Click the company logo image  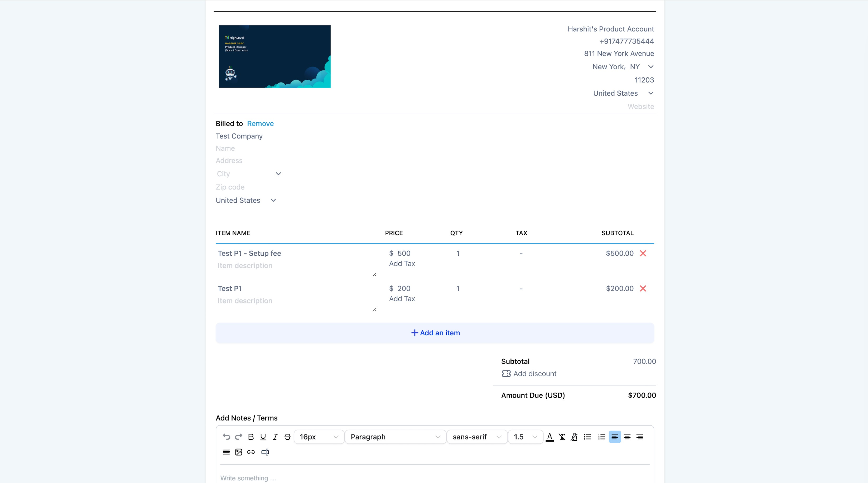point(275,56)
